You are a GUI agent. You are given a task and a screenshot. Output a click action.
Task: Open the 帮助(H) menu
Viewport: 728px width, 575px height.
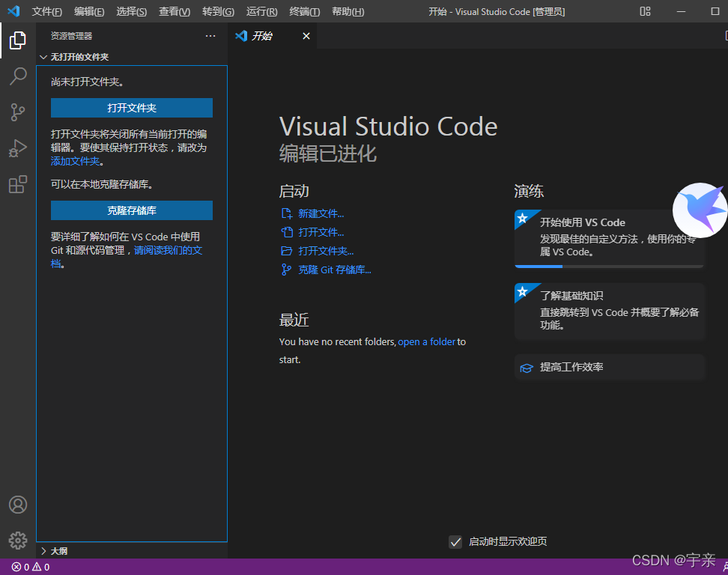pyautogui.click(x=348, y=11)
